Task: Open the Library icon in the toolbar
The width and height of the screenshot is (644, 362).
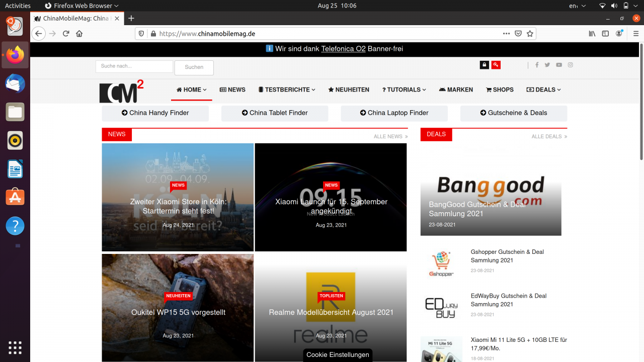Action: tap(592, 34)
